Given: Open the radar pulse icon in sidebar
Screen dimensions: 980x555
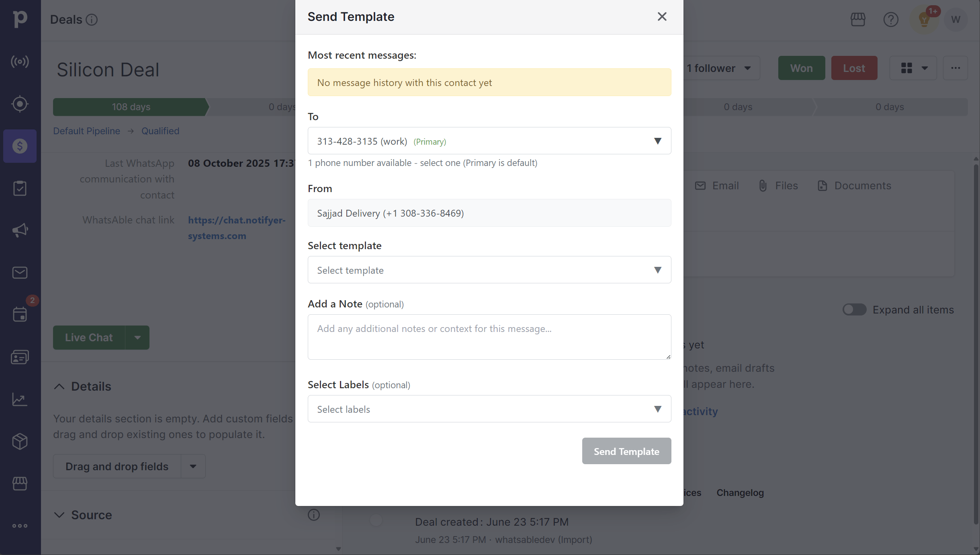Looking at the screenshot, I should [x=20, y=61].
